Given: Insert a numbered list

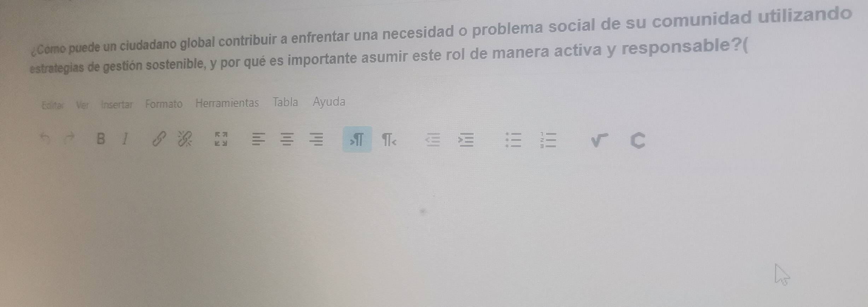Looking at the screenshot, I should click(548, 140).
